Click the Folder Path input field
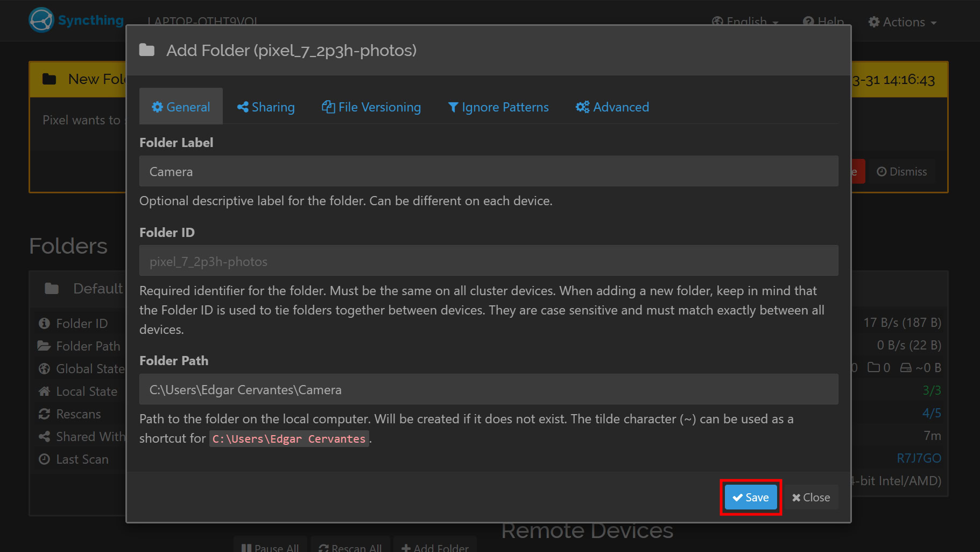The image size is (980, 552). tap(488, 389)
